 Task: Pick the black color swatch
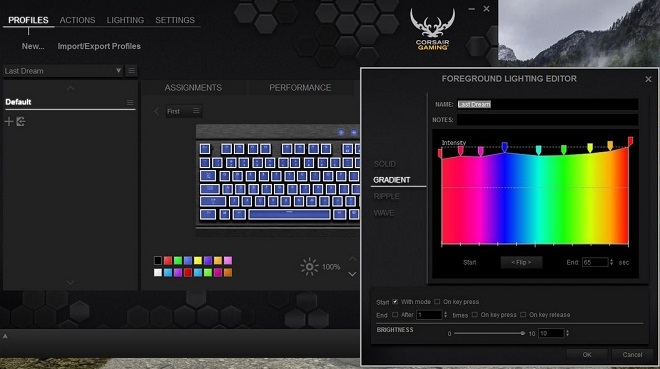click(x=157, y=260)
